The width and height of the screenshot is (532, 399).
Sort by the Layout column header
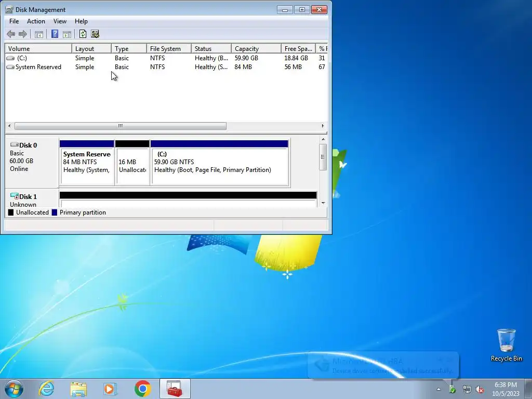[91, 48]
